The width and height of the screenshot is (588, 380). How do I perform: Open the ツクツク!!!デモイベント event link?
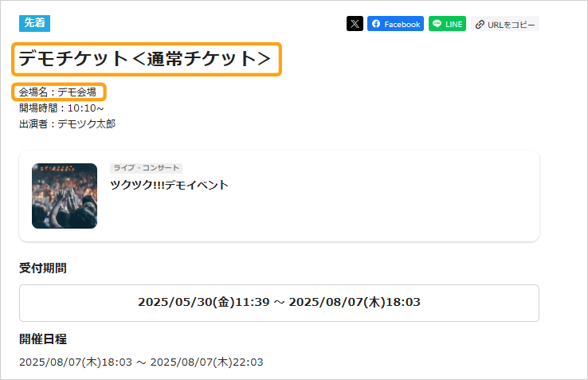pyautogui.click(x=169, y=185)
